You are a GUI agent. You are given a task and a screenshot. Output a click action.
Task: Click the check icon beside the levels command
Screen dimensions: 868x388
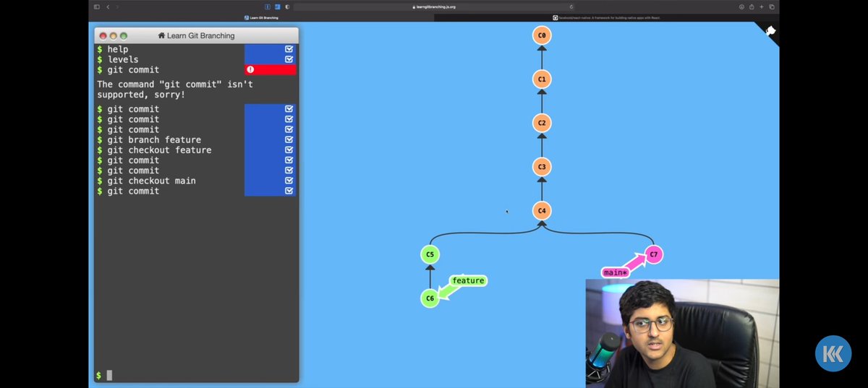pyautogui.click(x=289, y=59)
